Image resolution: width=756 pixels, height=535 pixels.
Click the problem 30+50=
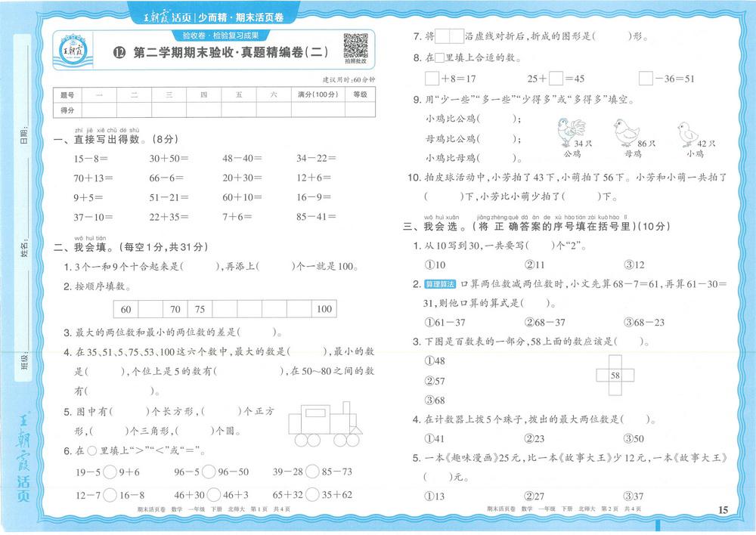click(169, 159)
